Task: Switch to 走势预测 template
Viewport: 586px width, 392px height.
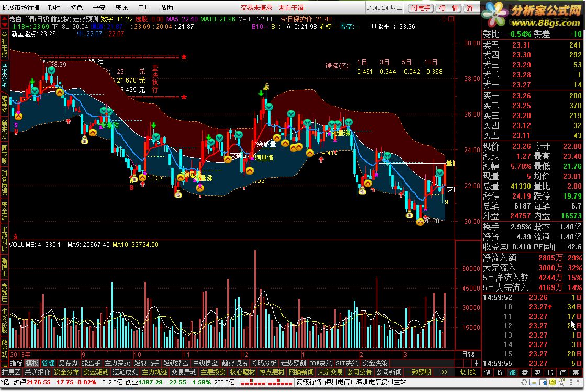Action: [293, 363]
